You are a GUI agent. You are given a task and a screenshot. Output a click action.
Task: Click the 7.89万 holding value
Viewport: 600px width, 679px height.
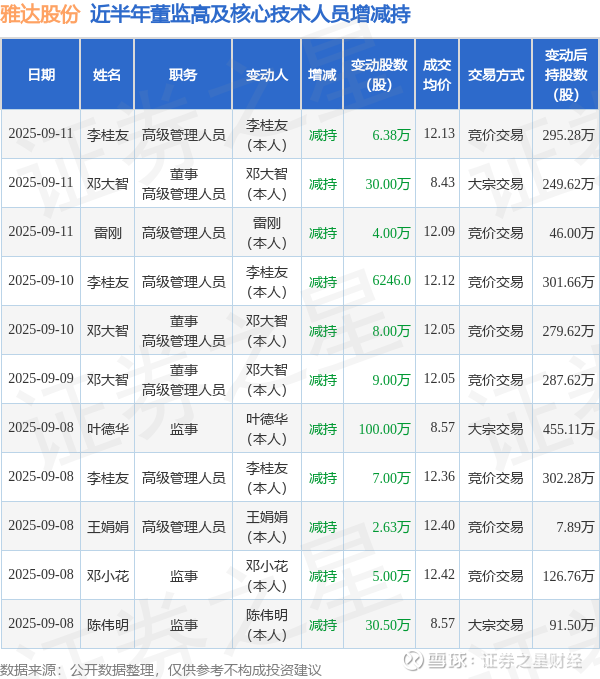pyautogui.click(x=575, y=526)
